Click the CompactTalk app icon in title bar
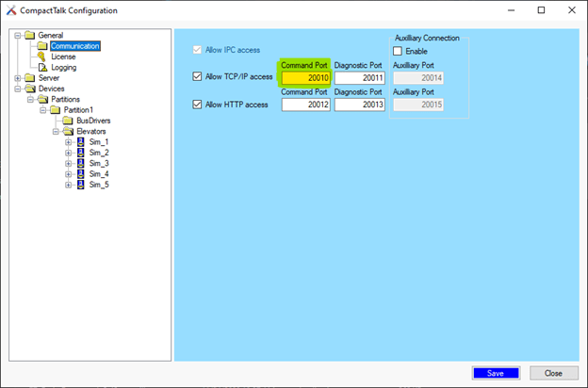The image size is (588, 388). point(10,10)
